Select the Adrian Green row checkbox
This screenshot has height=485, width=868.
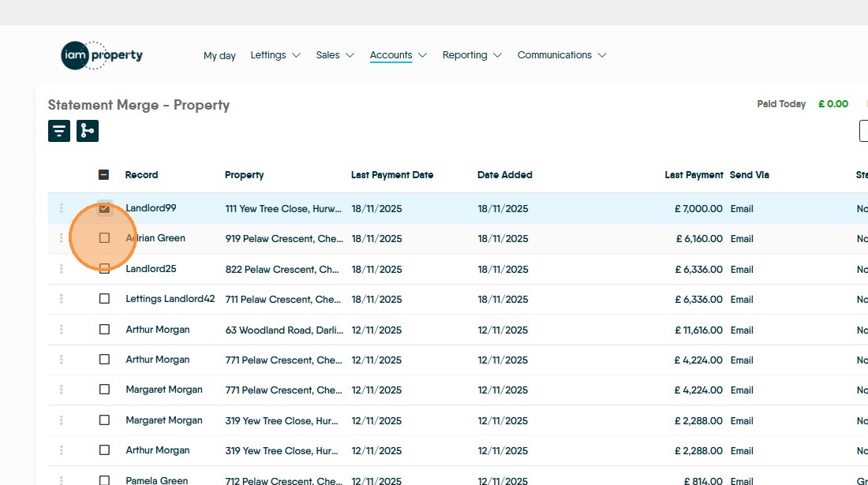tap(104, 238)
